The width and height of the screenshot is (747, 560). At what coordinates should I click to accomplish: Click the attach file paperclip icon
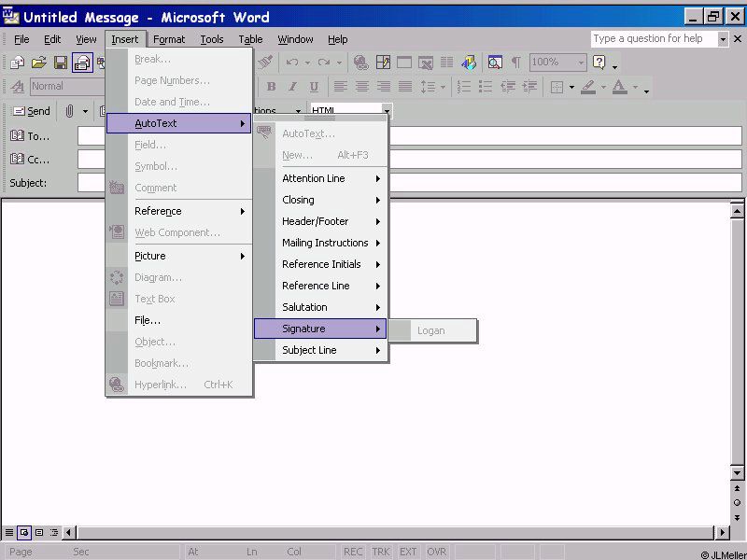point(69,111)
